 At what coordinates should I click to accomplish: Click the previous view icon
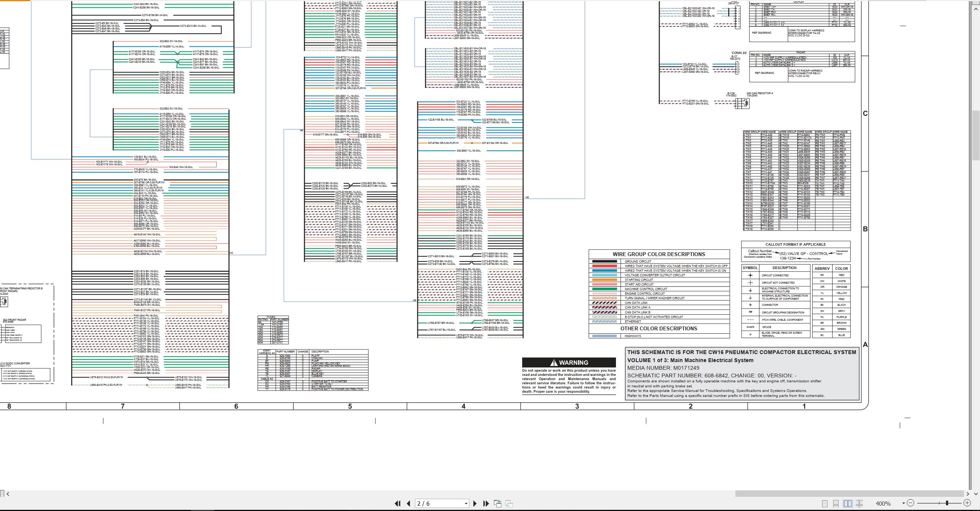click(498, 504)
